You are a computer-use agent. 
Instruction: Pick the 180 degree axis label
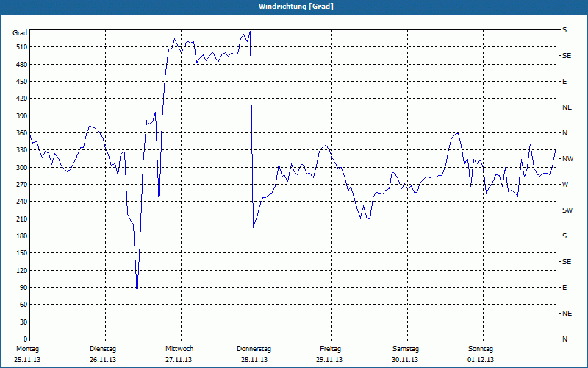pyautogui.click(x=21, y=236)
